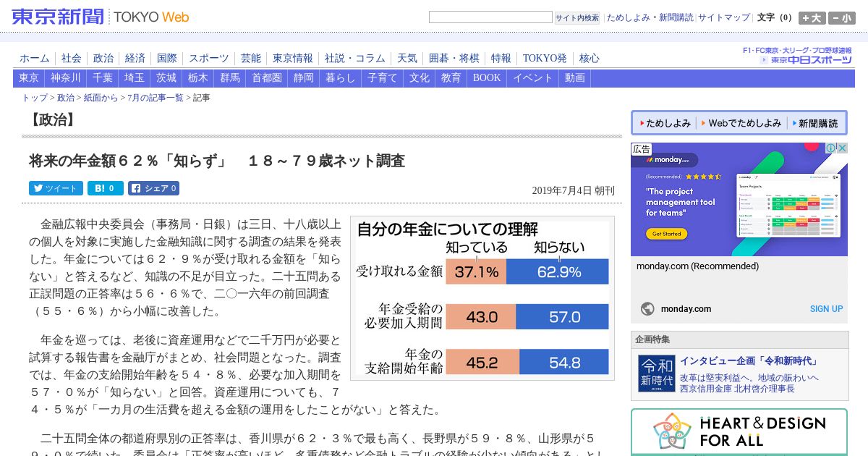Click the monday.com (Recommended) ad title
Screen dimensions: 868x456
(697, 266)
